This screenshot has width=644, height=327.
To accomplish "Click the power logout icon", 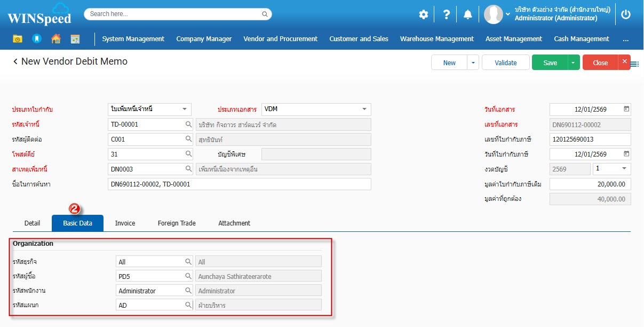I will [x=626, y=14].
